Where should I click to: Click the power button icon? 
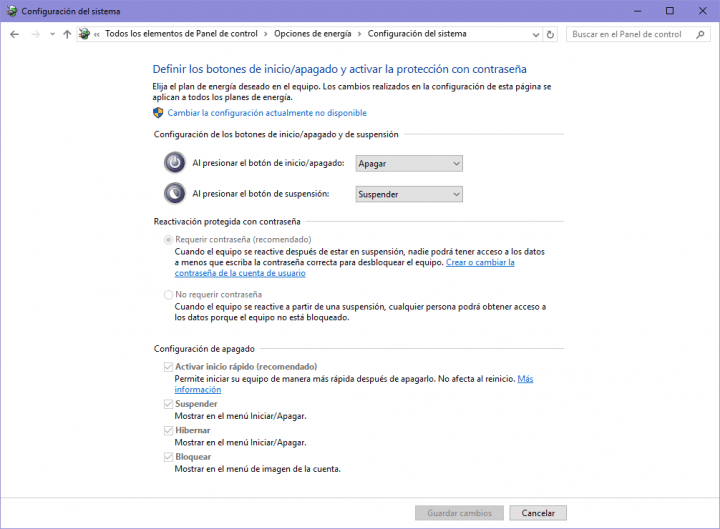[x=174, y=163]
